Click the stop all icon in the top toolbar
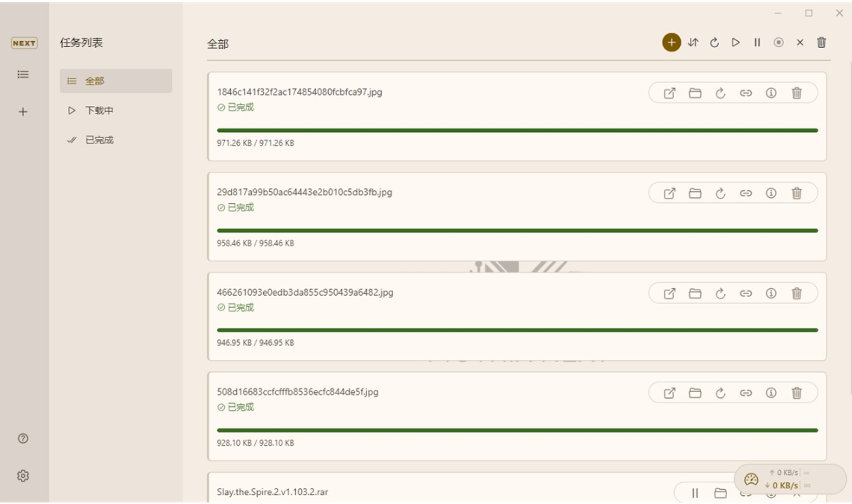Screen dimensions: 852x504 tap(779, 43)
